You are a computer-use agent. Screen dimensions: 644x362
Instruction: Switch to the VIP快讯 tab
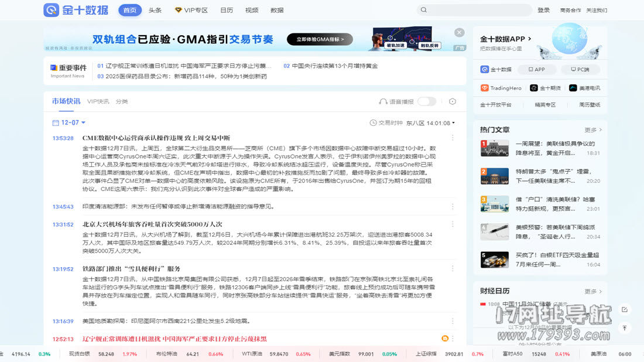click(98, 101)
